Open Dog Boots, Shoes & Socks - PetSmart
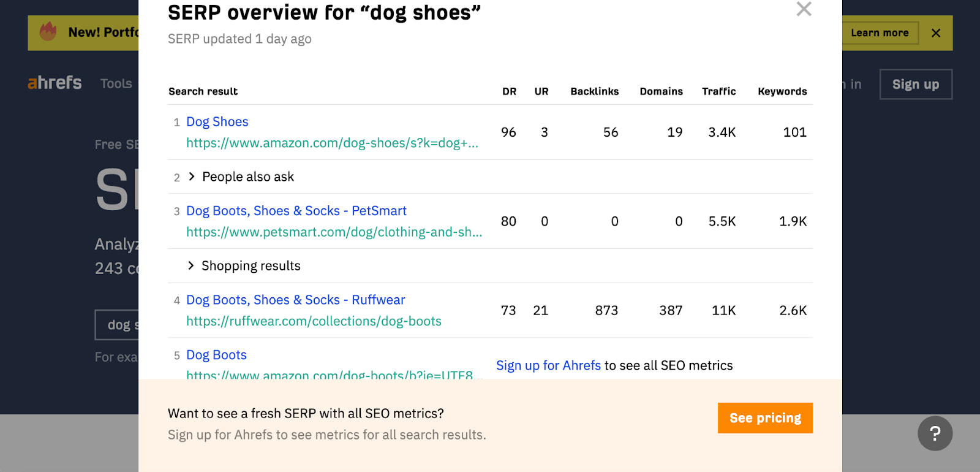 [x=296, y=211]
